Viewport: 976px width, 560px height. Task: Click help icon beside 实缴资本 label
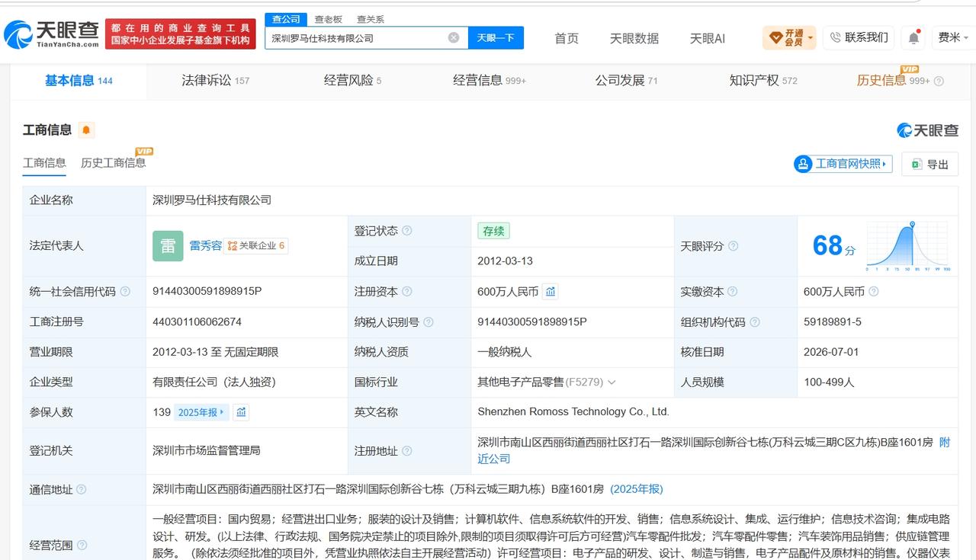[733, 292]
